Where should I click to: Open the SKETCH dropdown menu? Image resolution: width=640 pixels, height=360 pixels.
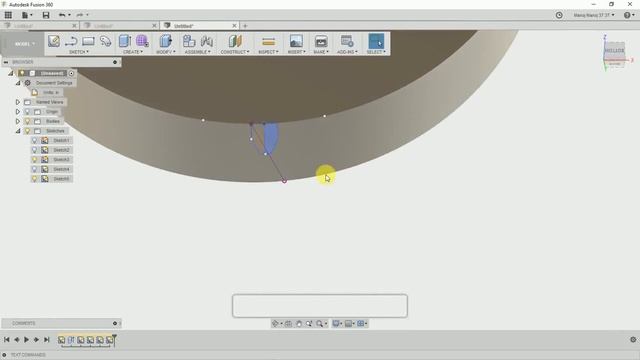(x=79, y=52)
